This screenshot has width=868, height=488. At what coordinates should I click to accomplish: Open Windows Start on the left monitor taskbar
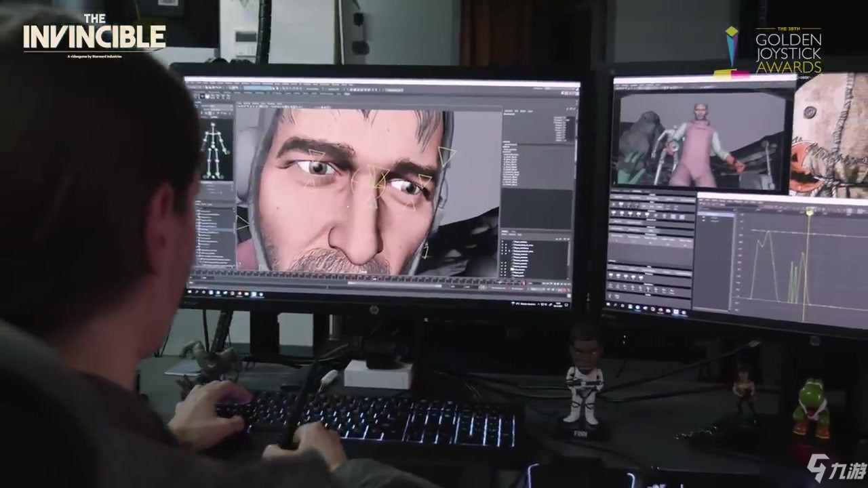(x=191, y=292)
